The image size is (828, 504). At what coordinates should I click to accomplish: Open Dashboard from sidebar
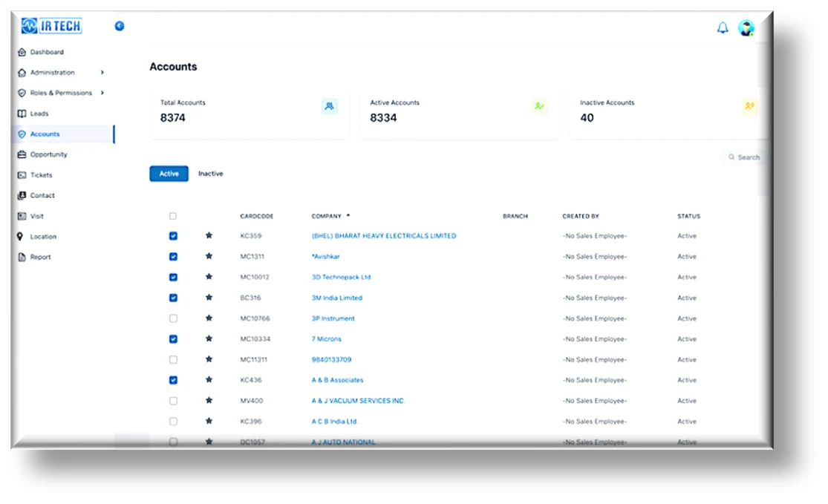pos(47,52)
